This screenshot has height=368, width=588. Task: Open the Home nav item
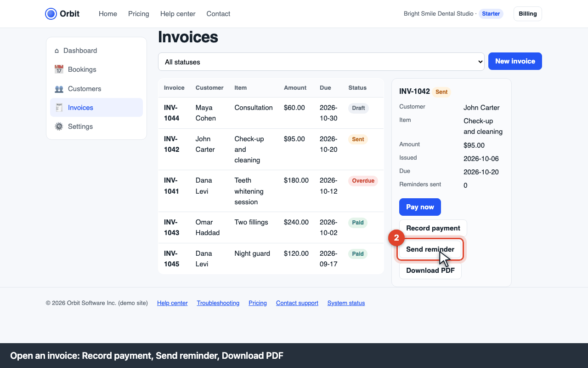(x=108, y=14)
